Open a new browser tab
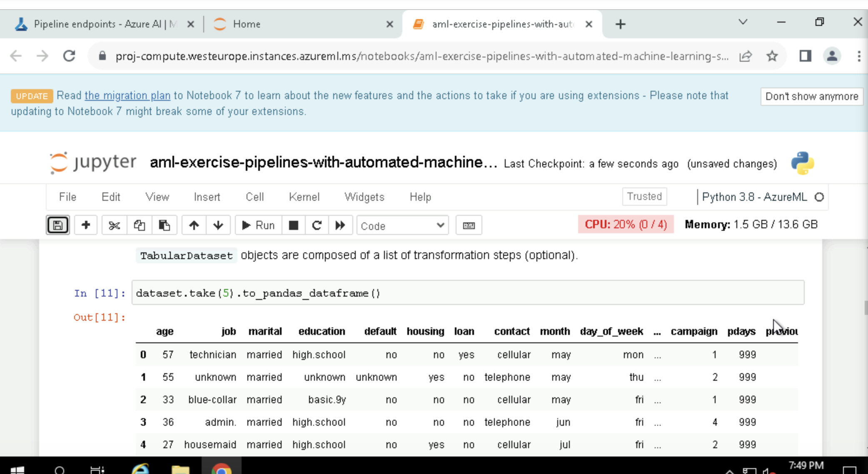868x474 pixels. coord(620,24)
